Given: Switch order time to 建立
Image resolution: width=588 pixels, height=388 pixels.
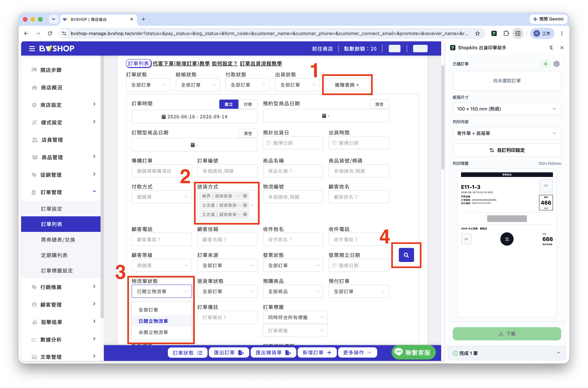Looking at the screenshot, I should tap(229, 104).
